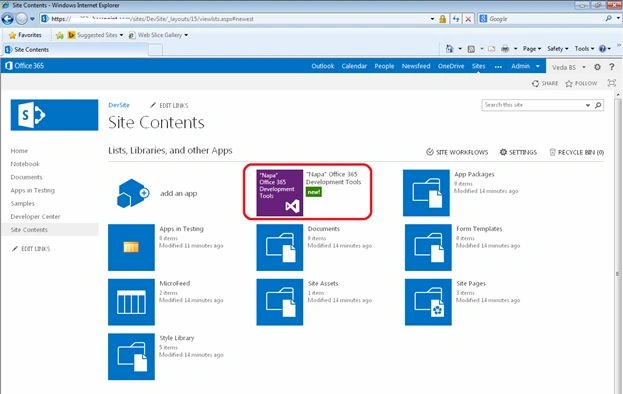Go to Sites in the top bar
This screenshot has height=394, width=623.
(478, 66)
